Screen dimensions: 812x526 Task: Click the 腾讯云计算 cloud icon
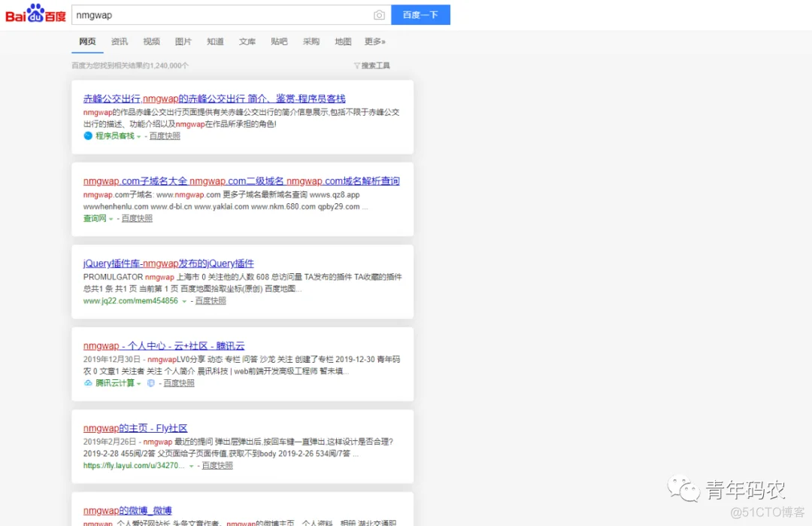(x=88, y=383)
